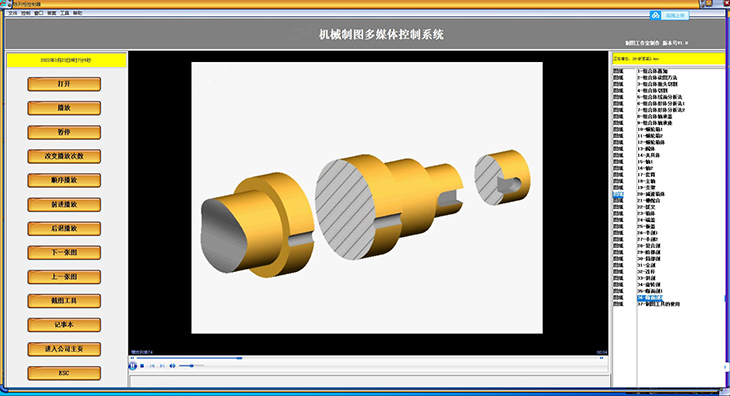Stop playback with the square stop icon

(x=142, y=366)
